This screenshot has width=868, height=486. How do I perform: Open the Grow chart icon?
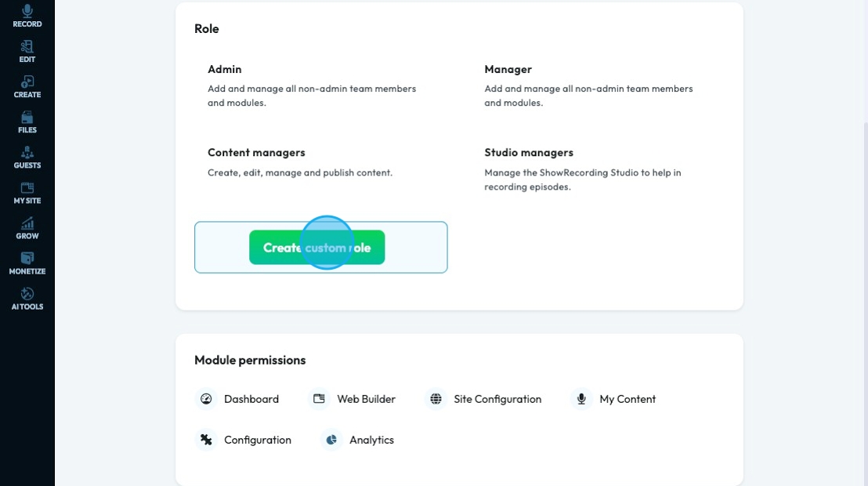pos(27,223)
